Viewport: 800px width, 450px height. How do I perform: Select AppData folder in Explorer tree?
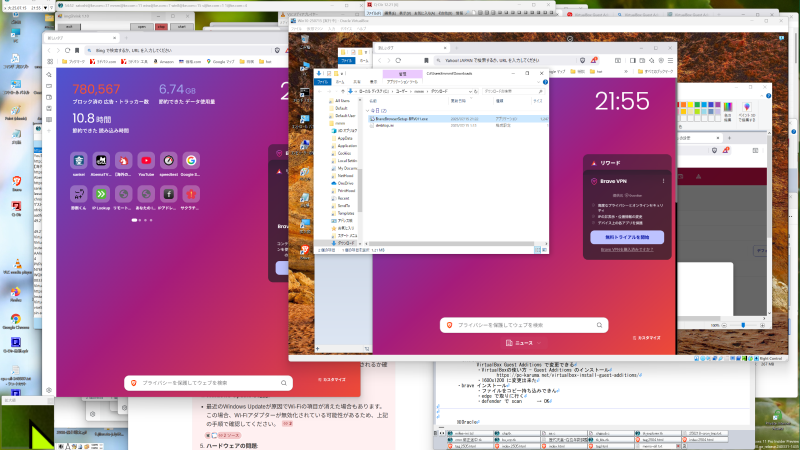tap(344, 138)
